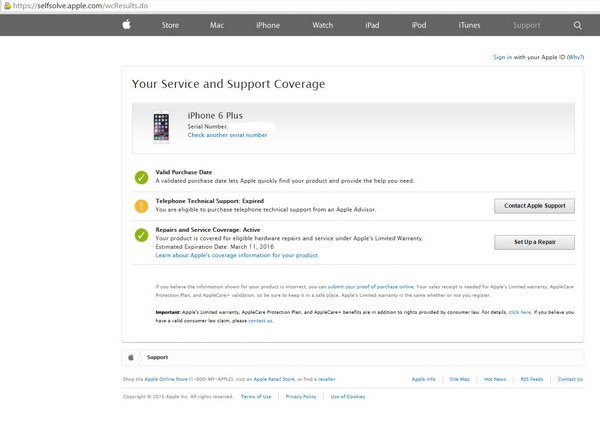
Task: Click Check another serial number link
Action: (227, 135)
